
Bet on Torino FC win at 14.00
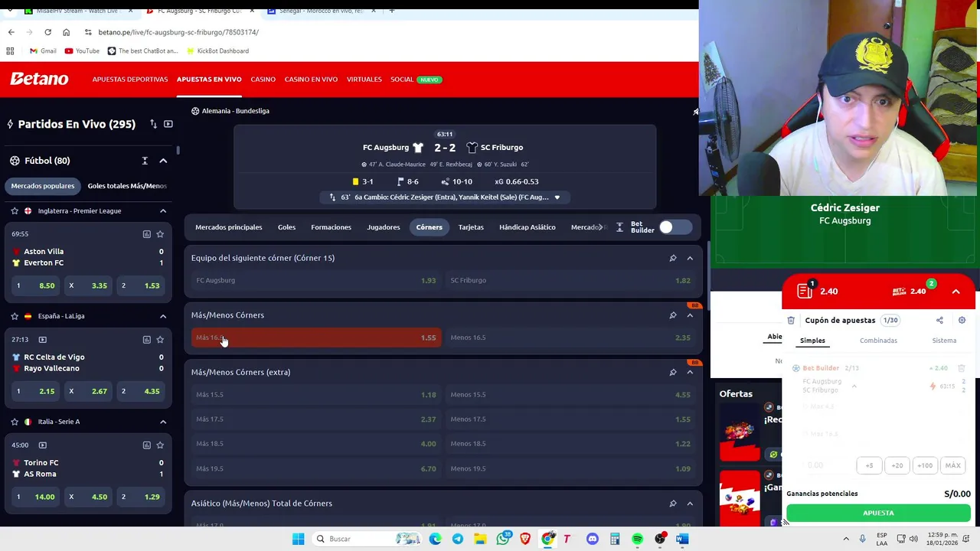pyautogui.click(x=36, y=497)
